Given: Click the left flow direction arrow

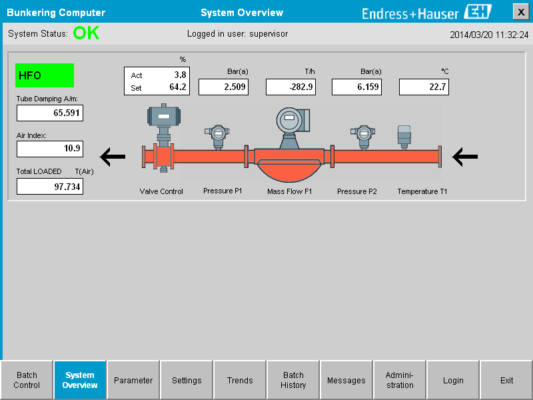Looking at the screenshot, I should point(113,157).
